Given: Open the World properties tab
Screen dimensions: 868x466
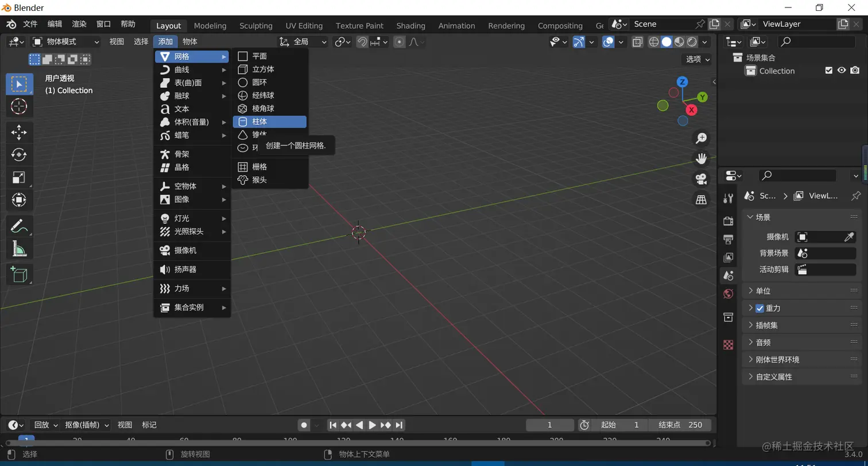Looking at the screenshot, I should [728, 294].
